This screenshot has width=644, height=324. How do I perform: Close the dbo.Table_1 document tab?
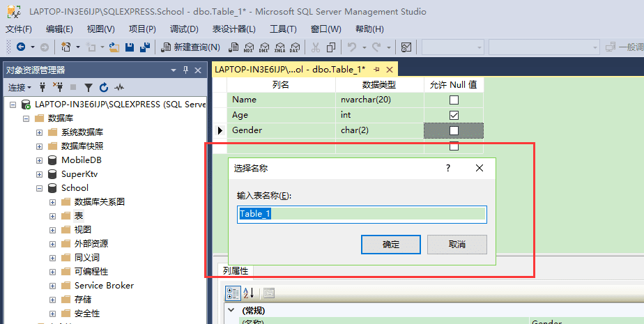pos(390,70)
